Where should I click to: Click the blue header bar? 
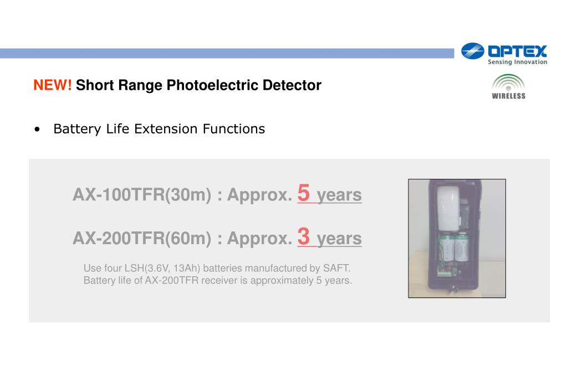point(227,53)
